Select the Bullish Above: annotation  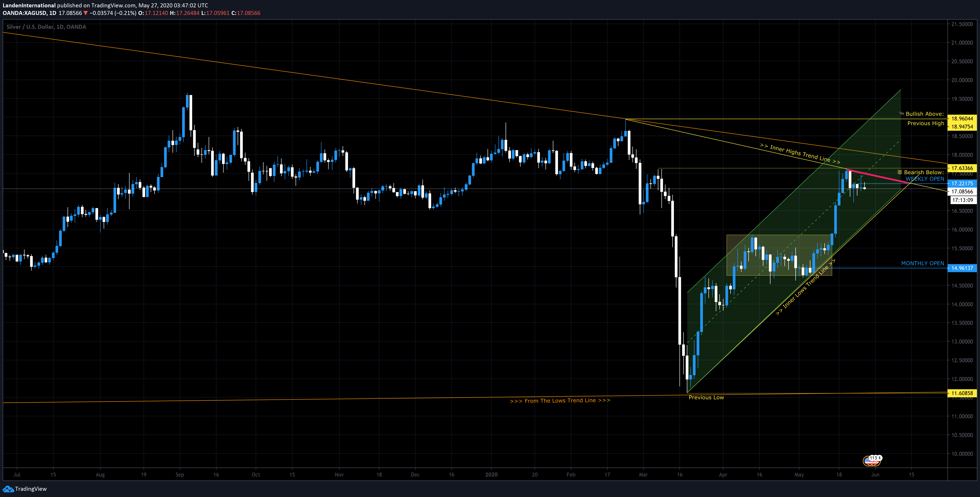click(924, 114)
